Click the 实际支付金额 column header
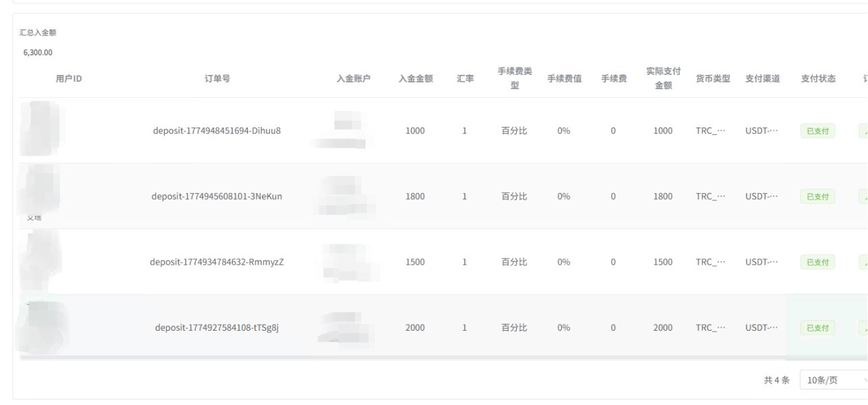 point(663,78)
